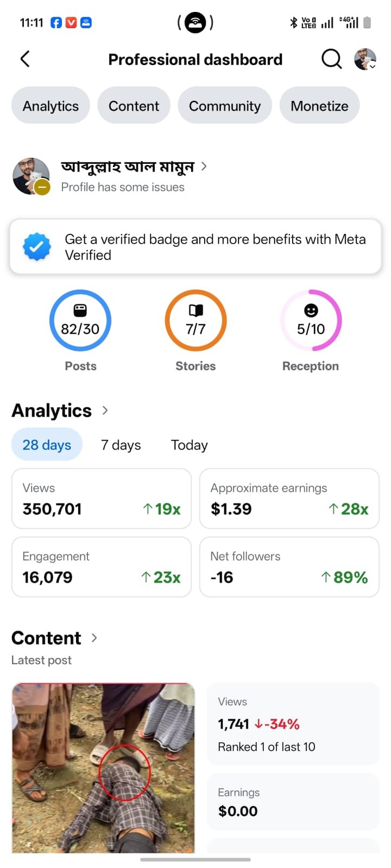Viewport: 391px width, 868px height.
Task: Go to the Community tab
Action: pyautogui.click(x=225, y=106)
